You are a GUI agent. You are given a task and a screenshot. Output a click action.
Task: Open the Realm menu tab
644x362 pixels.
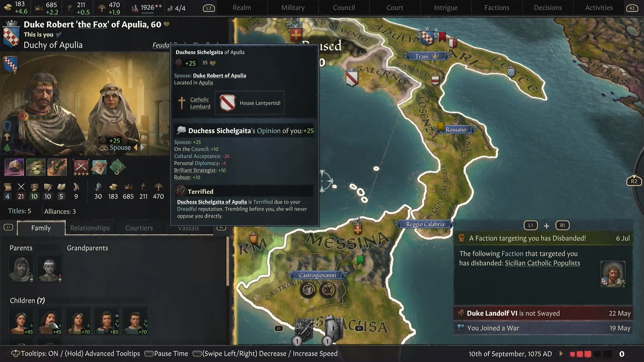click(x=242, y=8)
